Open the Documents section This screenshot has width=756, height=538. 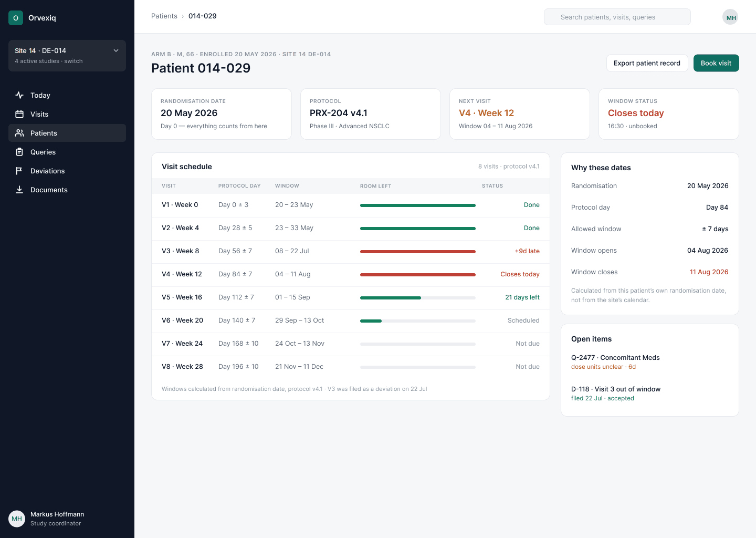67,190
